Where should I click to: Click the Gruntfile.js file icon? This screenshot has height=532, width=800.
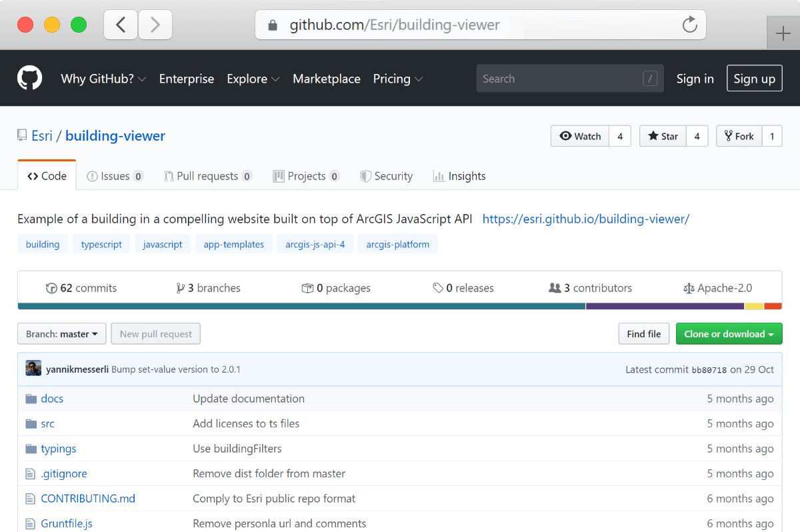[30, 523]
